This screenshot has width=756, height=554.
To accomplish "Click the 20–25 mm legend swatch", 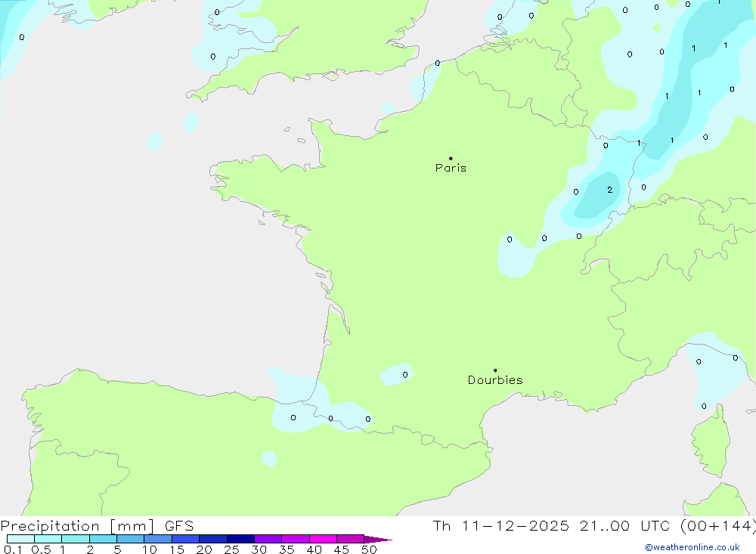I will tap(213, 539).
